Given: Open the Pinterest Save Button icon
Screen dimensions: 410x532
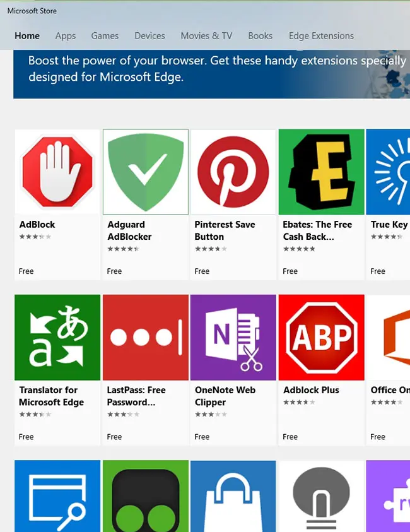Looking at the screenshot, I should coord(233,172).
